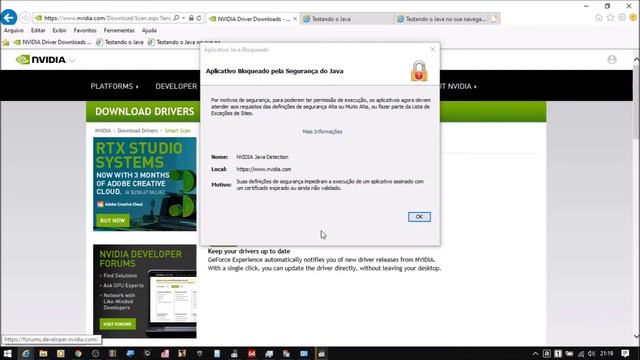Click the Home icon in IE toolbar

click(599, 18)
